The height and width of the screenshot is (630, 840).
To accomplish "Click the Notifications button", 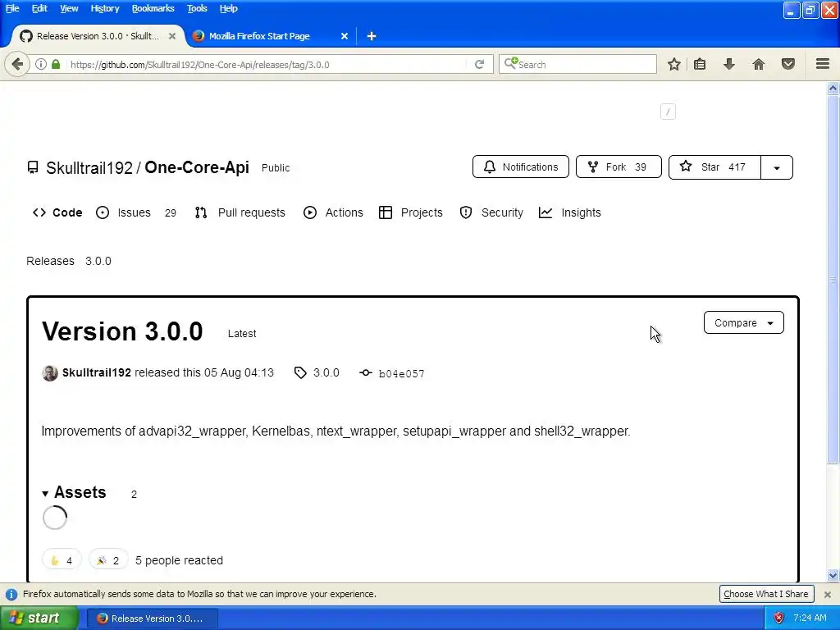I will coord(521,167).
